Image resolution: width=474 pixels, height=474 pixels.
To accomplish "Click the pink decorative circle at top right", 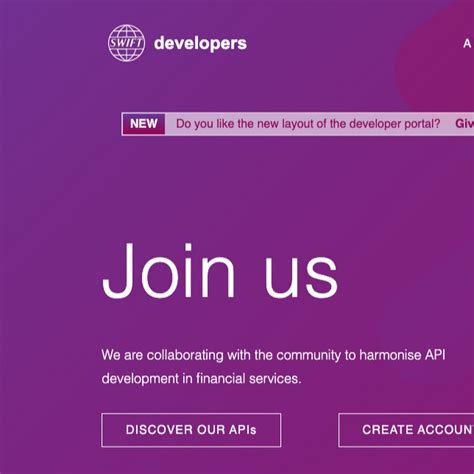I will [435, 60].
